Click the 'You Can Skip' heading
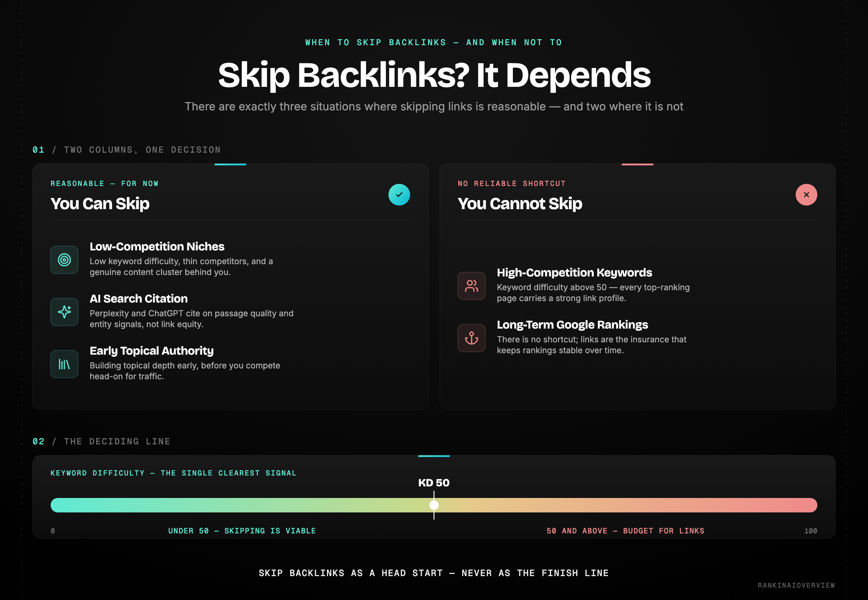The width and height of the screenshot is (868, 600). point(100,203)
